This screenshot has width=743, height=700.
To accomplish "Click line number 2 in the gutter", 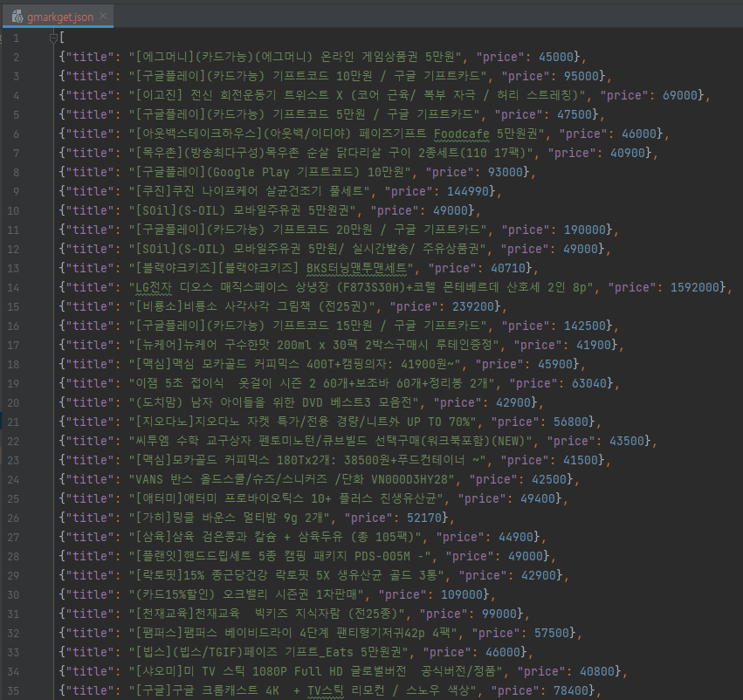I will pyautogui.click(x=17, y=58).
